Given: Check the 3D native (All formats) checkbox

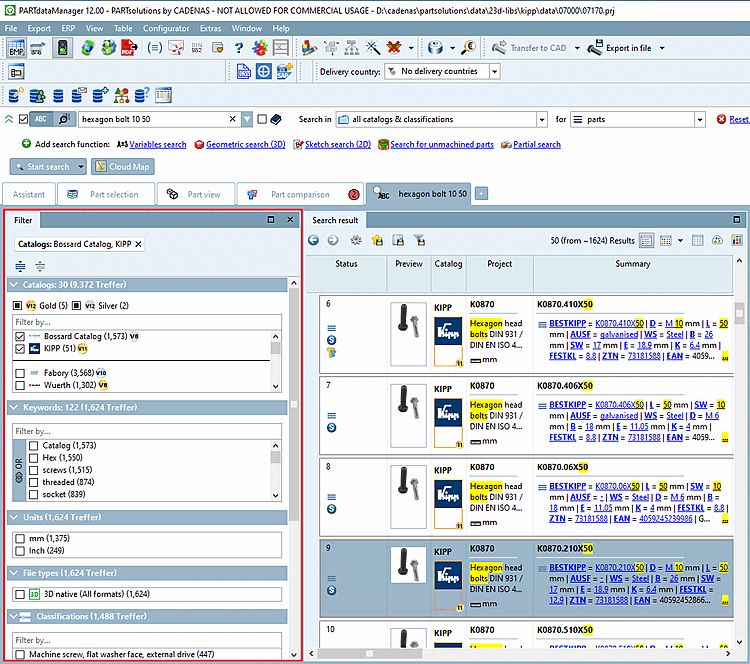Looking at the screenshot, I should 20,594.
